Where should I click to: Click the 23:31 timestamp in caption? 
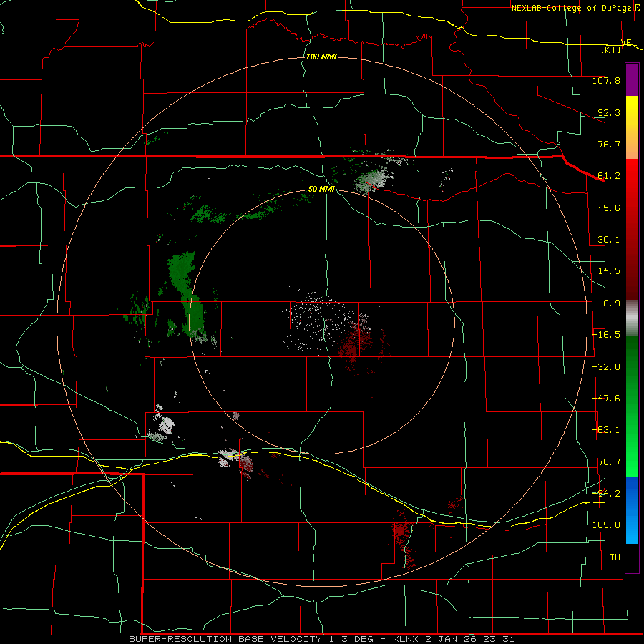click(500, 639)
